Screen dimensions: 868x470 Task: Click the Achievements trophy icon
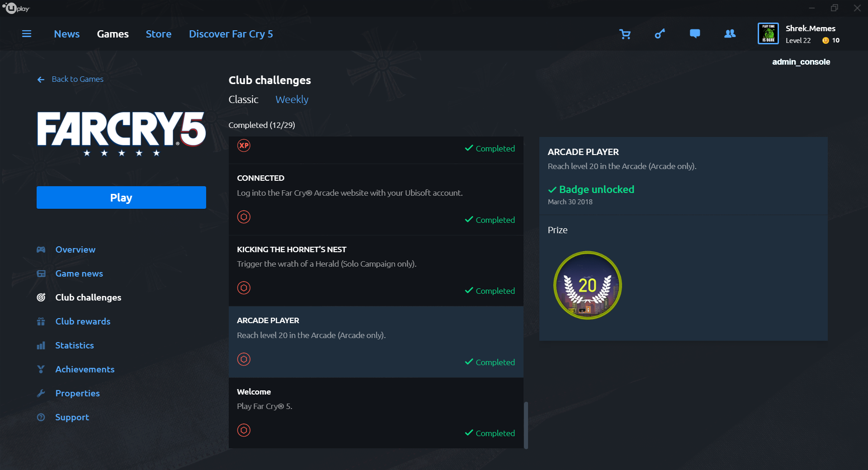[x=41, y=369]
